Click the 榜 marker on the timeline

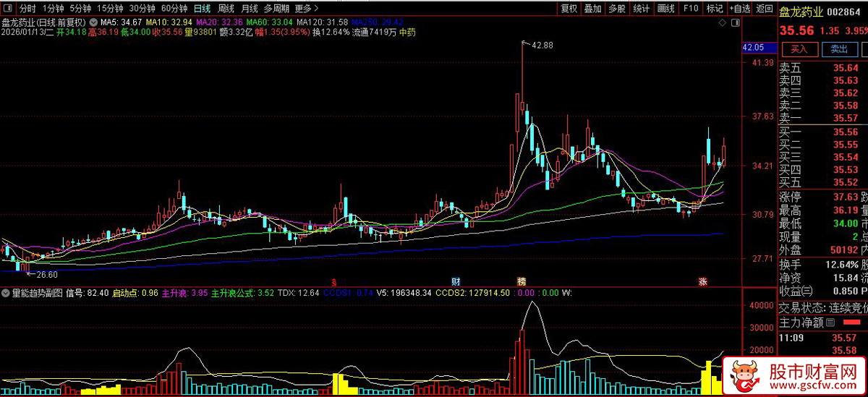coord(521,281)
